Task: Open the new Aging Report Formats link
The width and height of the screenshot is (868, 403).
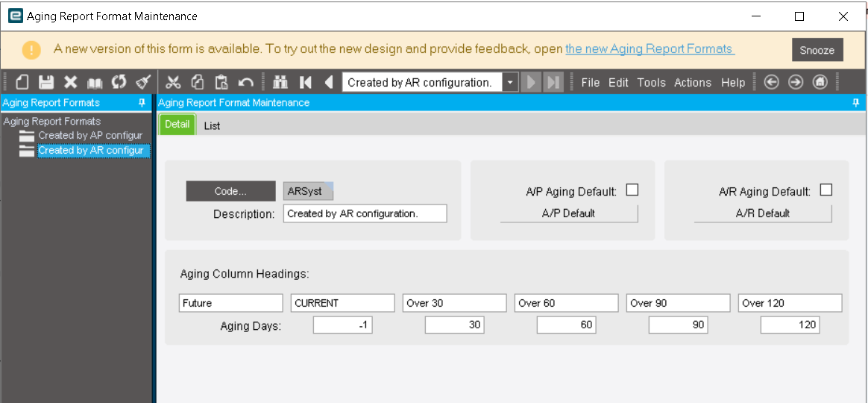Action: click(x=650, y=49)
